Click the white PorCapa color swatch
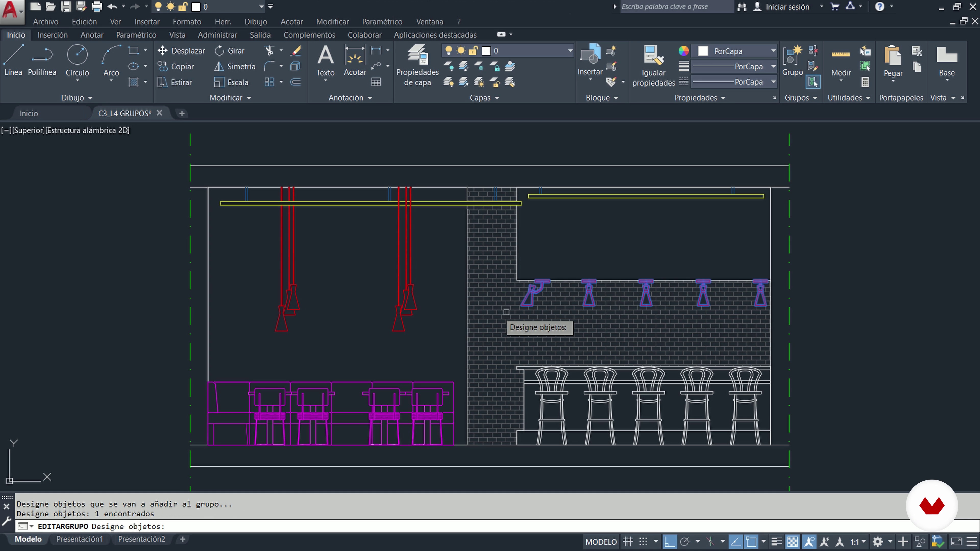Viewport: 980px width, 551px height. point(703,51)
